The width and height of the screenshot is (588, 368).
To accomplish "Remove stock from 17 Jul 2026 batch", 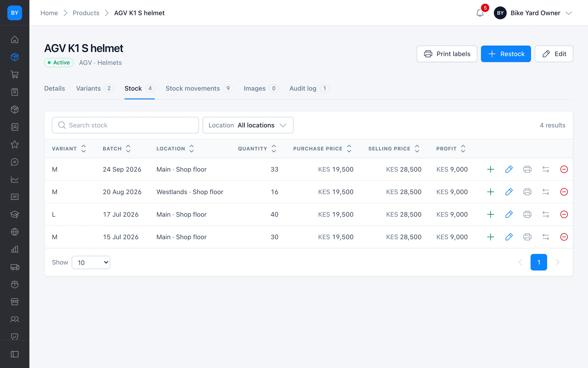I will 564,214.
